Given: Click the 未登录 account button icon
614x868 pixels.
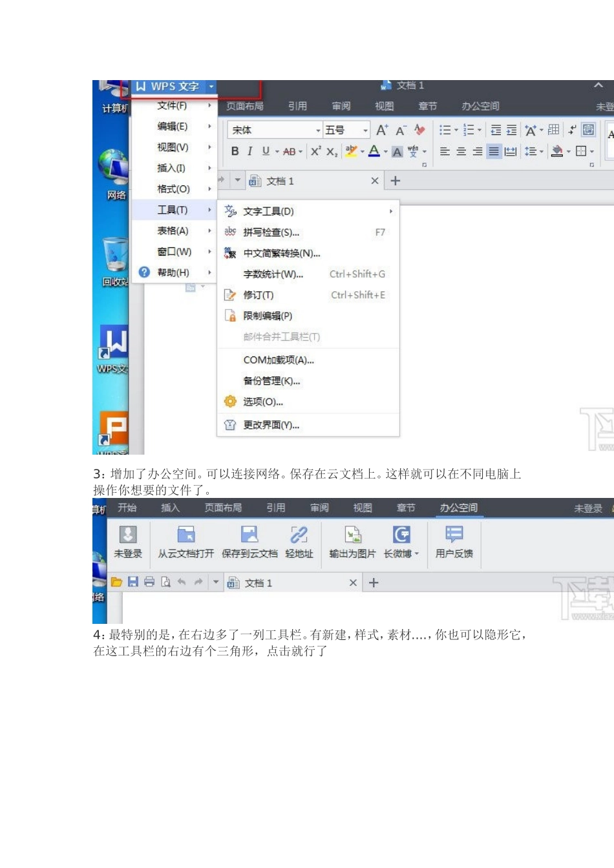Looking at the screenshot, I should click(128, 534).
